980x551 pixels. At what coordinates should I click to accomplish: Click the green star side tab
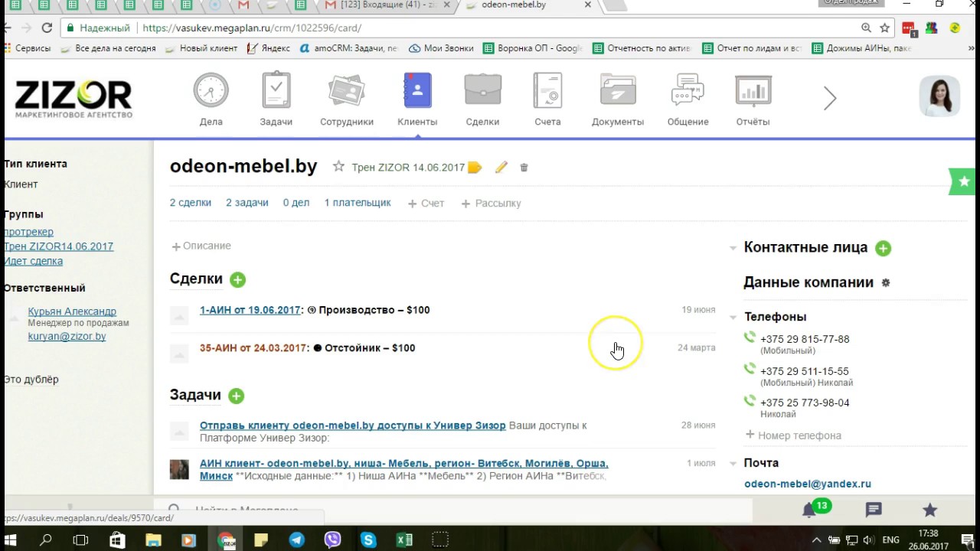pos(964,181)
